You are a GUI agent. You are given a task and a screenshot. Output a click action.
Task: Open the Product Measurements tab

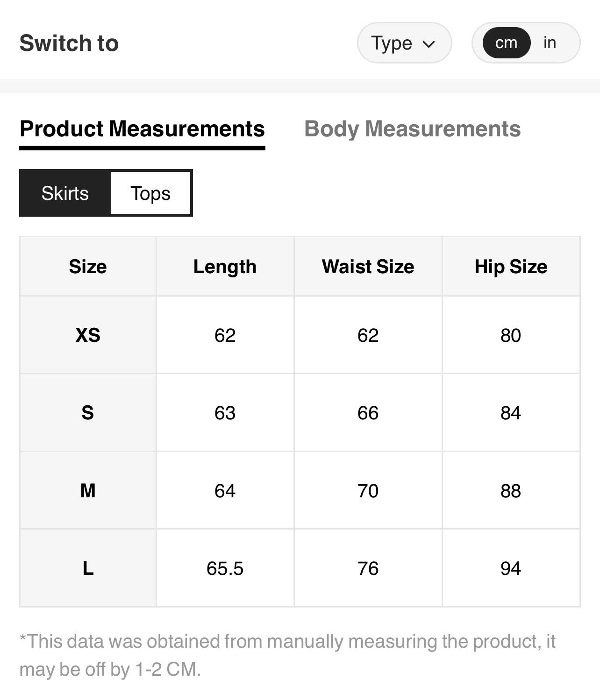tap(142, 129)
